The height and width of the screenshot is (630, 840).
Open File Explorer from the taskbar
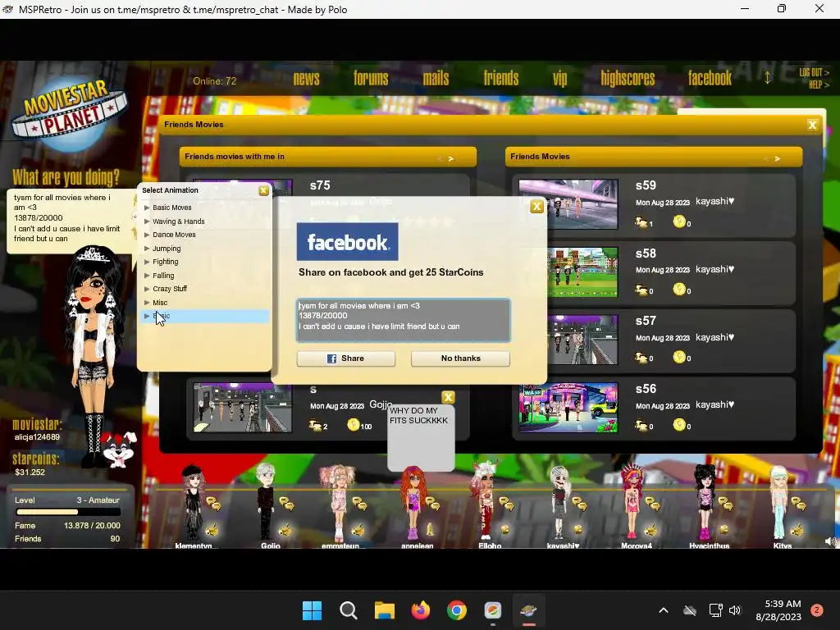[384, 610]
